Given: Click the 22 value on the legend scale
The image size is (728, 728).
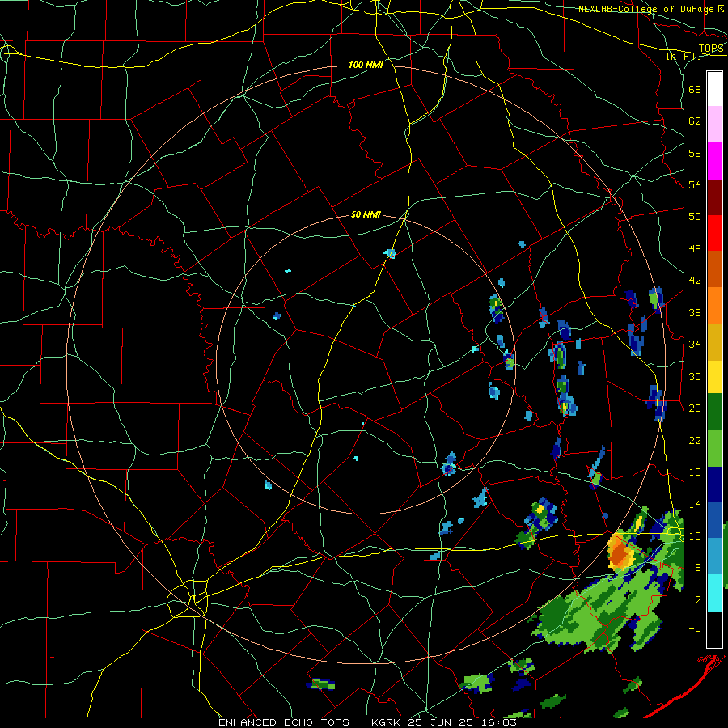Looking at the screenshot, I should [695, 441].
